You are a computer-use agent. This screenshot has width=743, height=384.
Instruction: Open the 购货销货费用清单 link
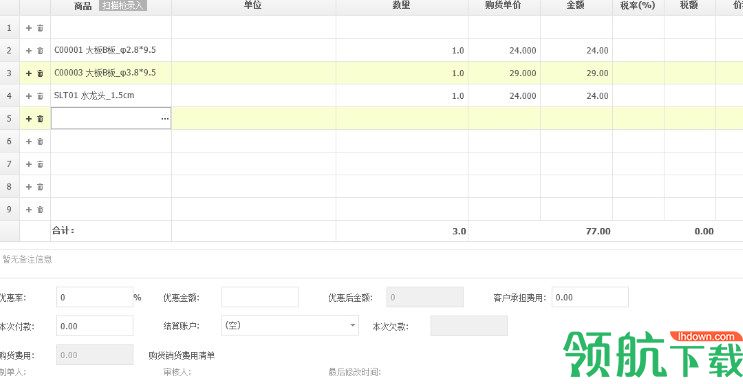point(181,355)
